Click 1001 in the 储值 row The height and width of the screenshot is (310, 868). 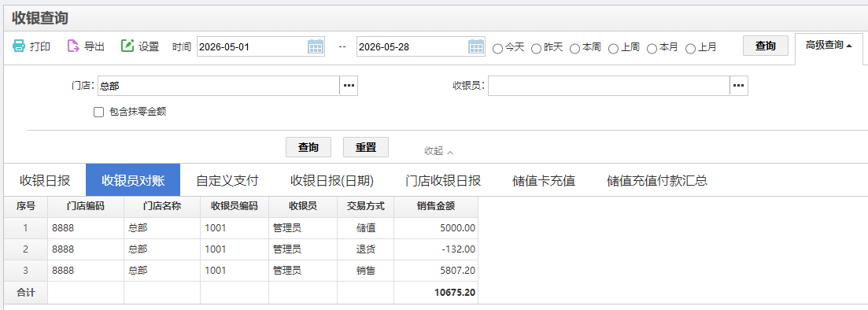(x=235, y=228)
